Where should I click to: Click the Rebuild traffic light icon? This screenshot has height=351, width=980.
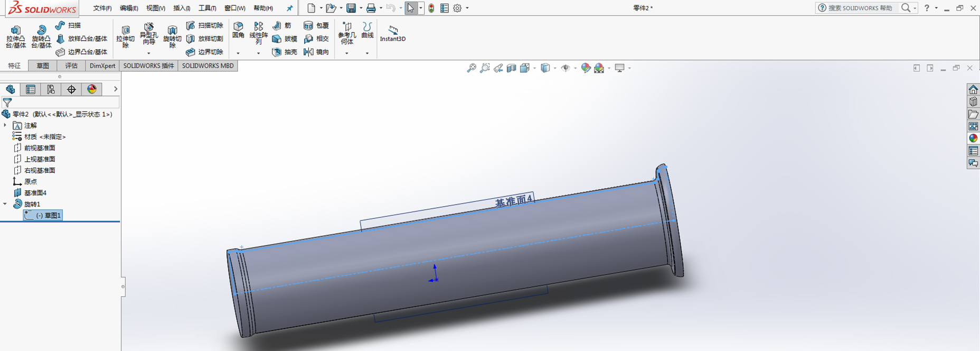point(431,8)
